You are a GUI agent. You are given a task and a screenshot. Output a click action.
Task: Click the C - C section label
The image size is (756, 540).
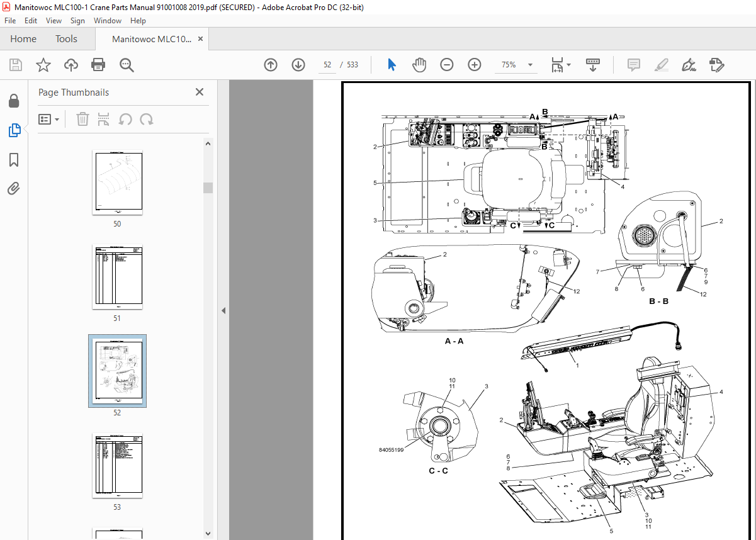[x=438, y=471]
